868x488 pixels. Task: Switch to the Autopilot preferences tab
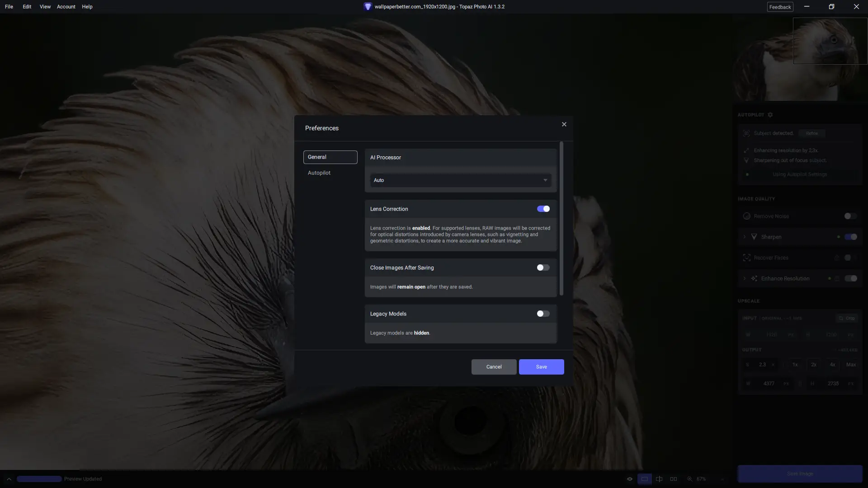(319, 173)
